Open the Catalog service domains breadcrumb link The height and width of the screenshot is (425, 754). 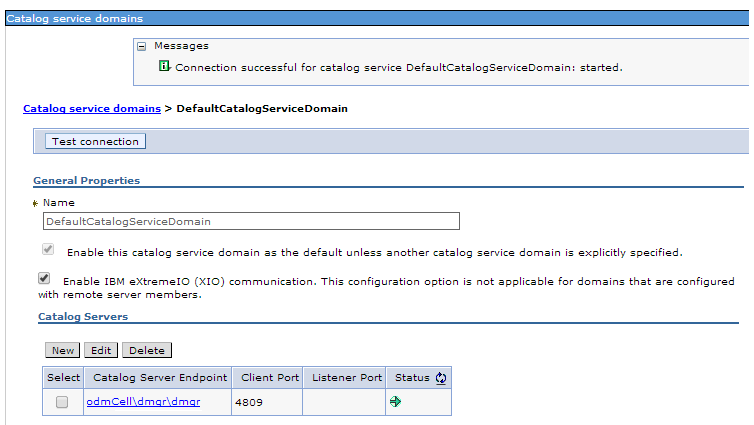[x=92, y=109]
